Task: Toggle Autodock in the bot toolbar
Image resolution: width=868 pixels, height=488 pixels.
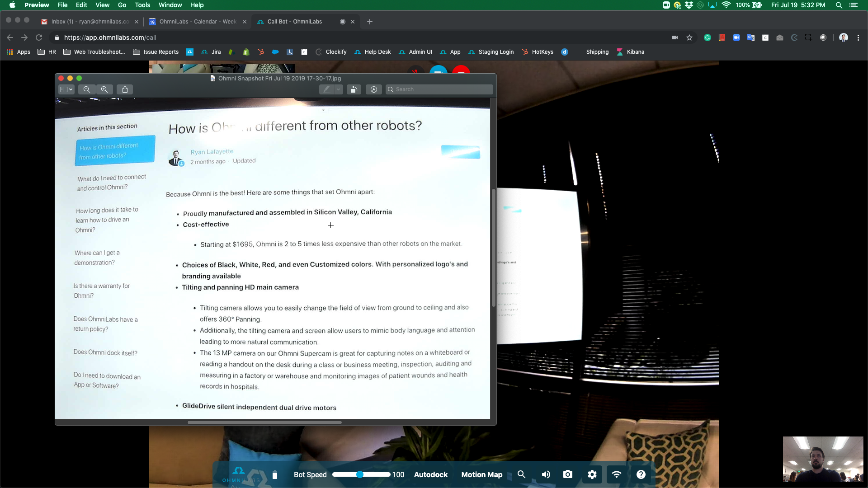Action: [430, 474]
